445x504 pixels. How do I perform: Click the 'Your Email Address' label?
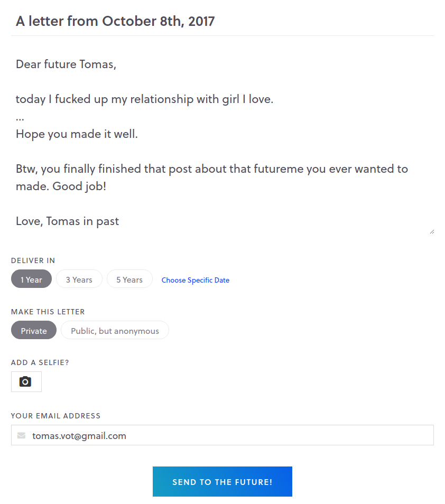(55, 416)
